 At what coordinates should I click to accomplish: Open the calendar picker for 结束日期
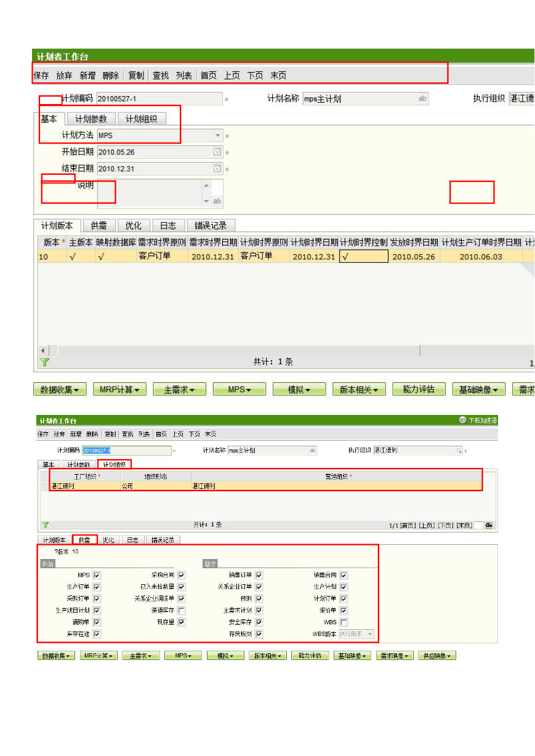[217, 168]
